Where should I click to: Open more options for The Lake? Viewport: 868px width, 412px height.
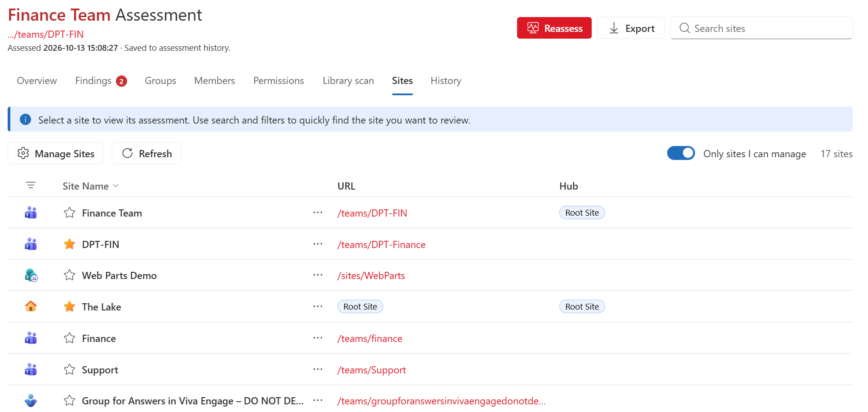click(318, 306)
